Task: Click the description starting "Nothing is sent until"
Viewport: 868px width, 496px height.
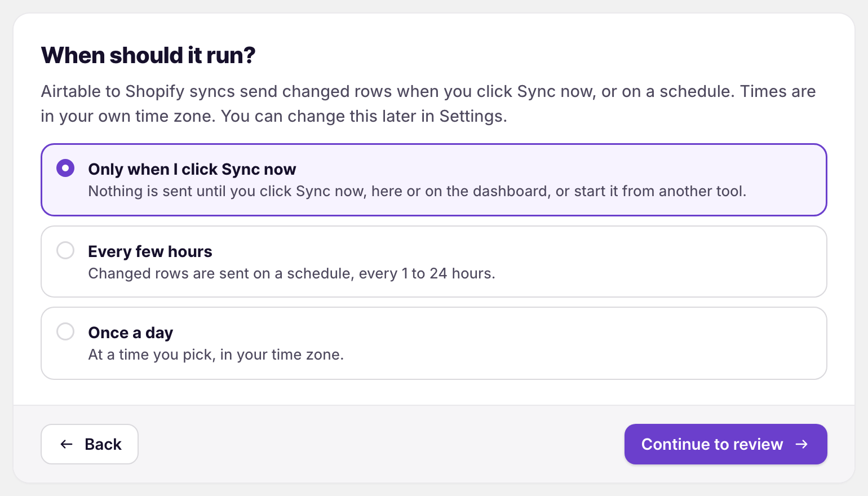Action: [x=417, y=191]
